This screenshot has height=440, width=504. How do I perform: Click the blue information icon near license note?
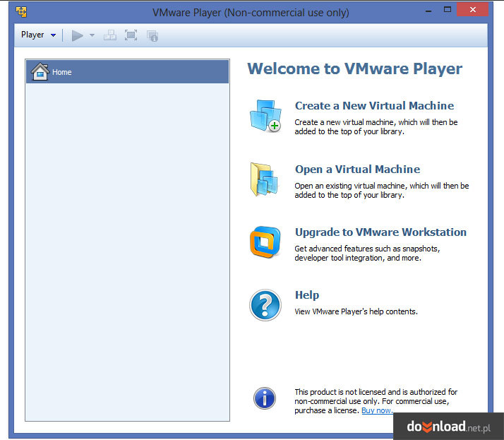point(265,398)
